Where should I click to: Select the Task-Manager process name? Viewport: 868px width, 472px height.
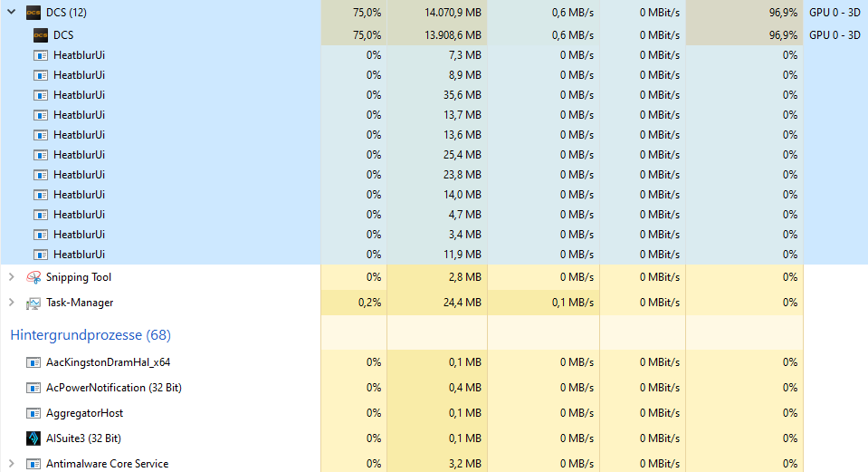pyautogui.click(x=80, y=303)
